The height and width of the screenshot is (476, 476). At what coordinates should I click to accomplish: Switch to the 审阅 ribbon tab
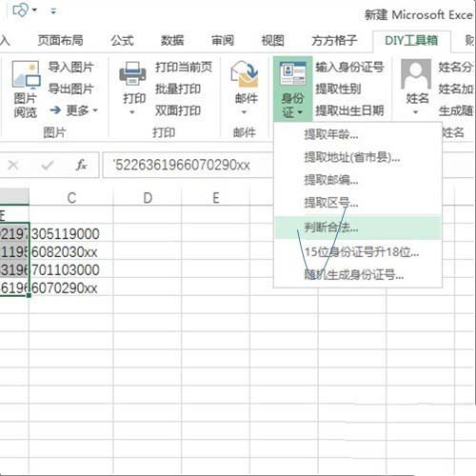point(223,41)
